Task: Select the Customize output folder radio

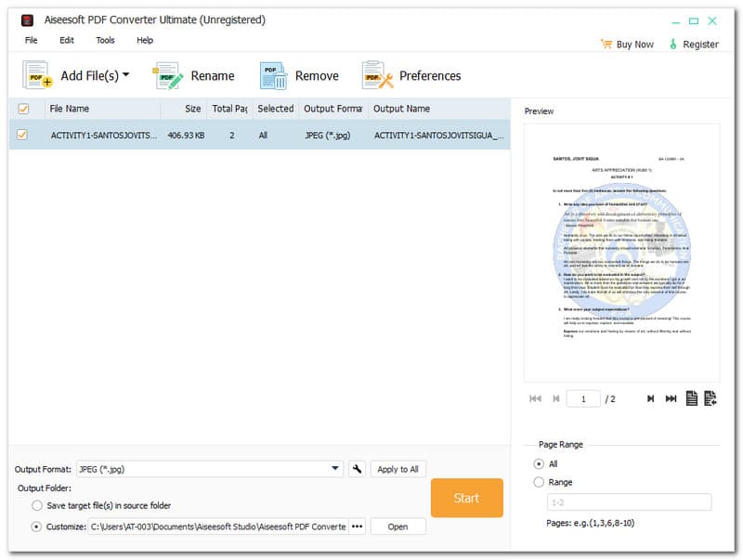Action: tap(36, 527)
